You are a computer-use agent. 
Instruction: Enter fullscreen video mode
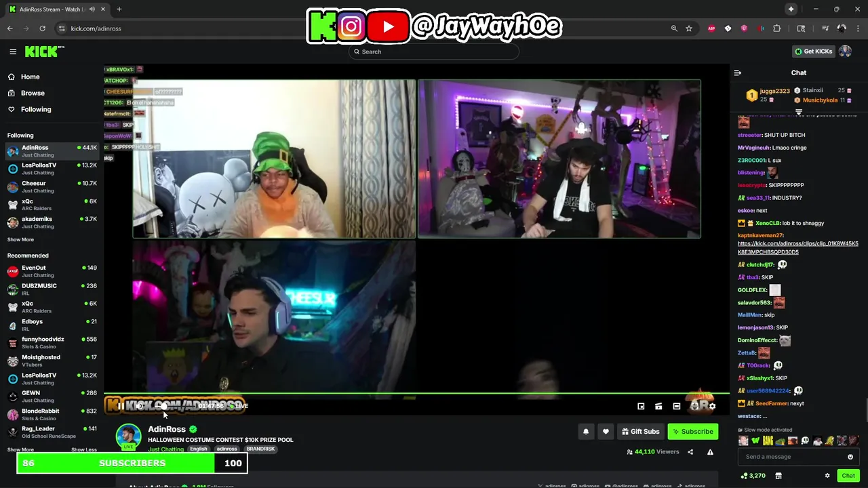[694, 406]
